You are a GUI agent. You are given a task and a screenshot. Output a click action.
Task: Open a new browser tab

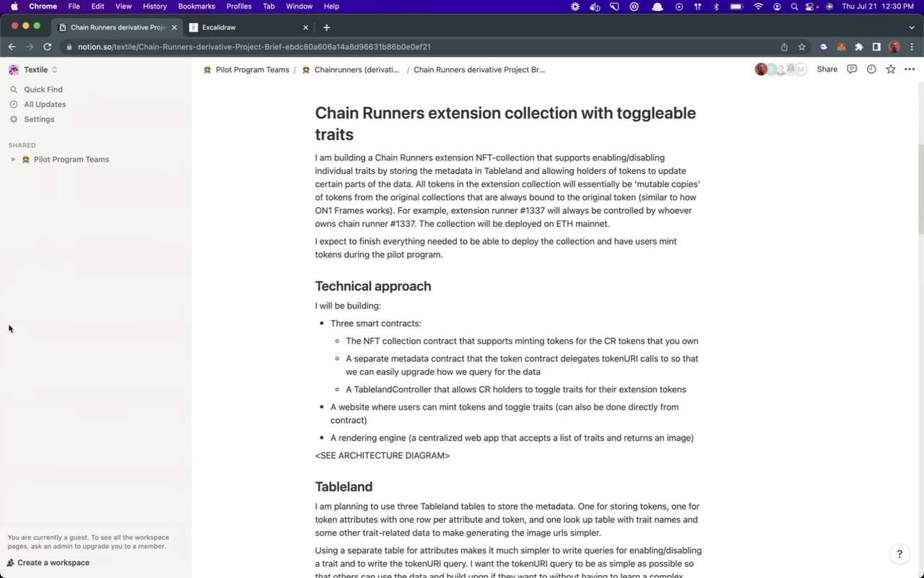(x=326, y=27)
